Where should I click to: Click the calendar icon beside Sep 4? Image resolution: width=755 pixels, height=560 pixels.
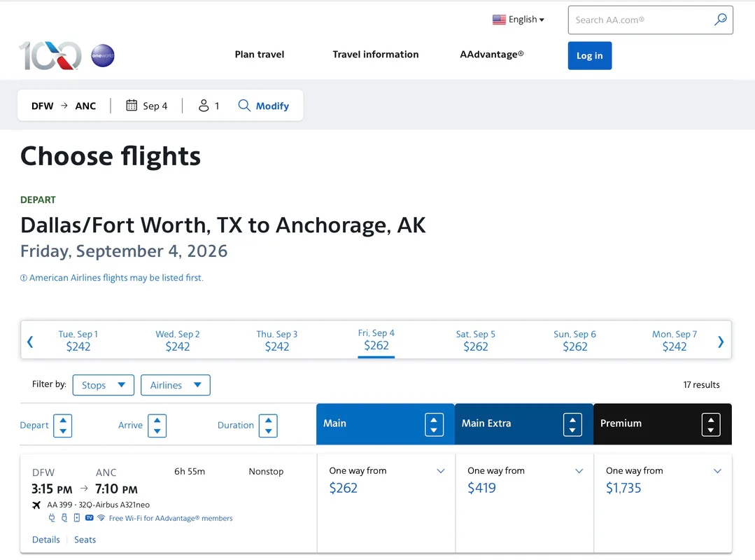[x=132, y=106]
